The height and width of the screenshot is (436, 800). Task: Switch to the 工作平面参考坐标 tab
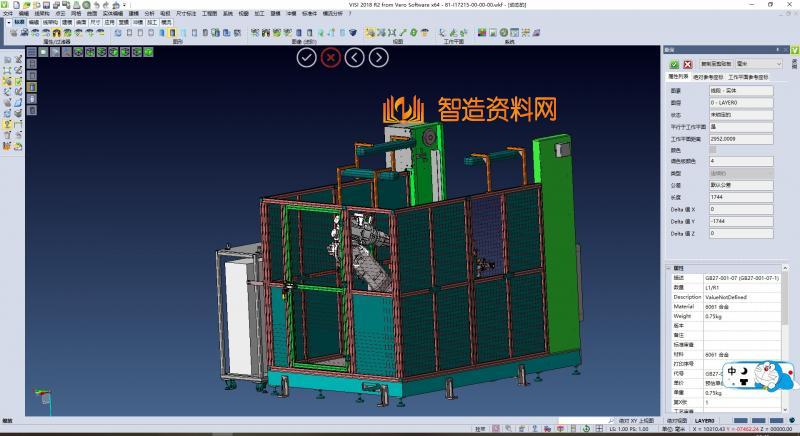pos(749,76)
